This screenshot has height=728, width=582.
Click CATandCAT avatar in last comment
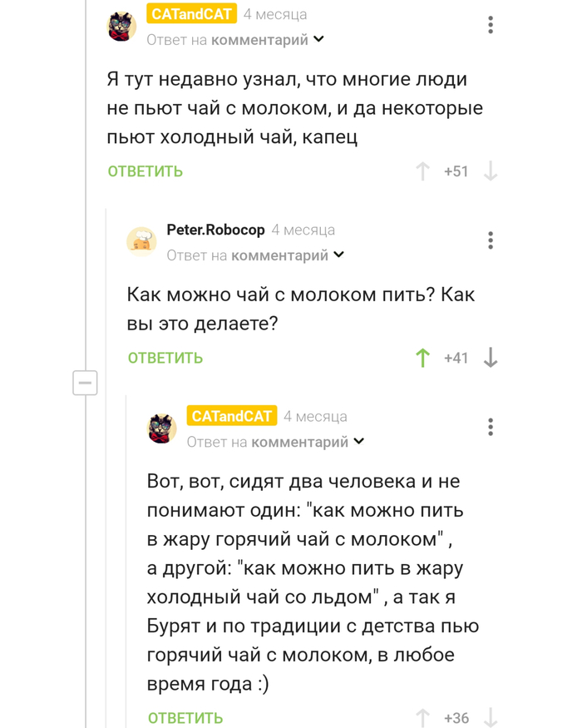[162, 428]
